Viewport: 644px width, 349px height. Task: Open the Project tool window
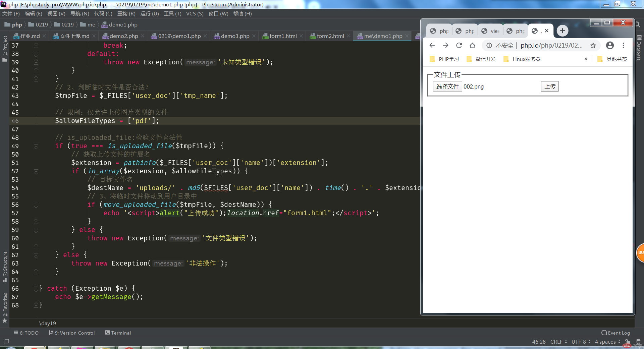5,49
